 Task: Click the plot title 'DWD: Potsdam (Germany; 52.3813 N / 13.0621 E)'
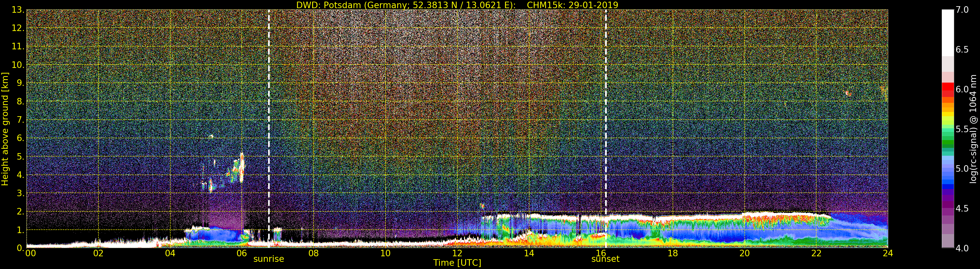(406, 5)
